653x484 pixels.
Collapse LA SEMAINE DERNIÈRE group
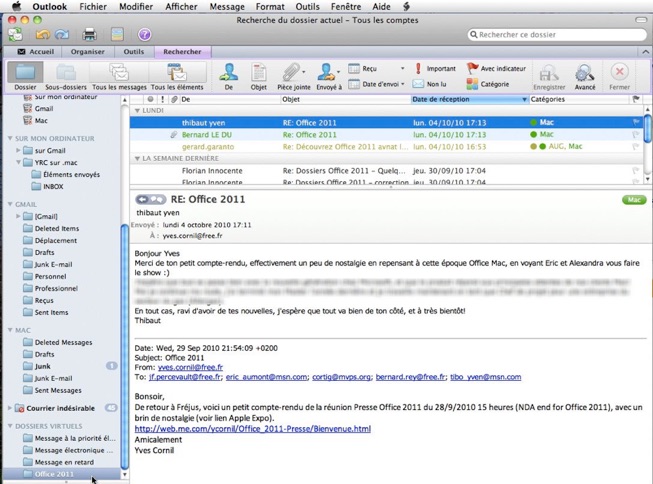(137, 159)
